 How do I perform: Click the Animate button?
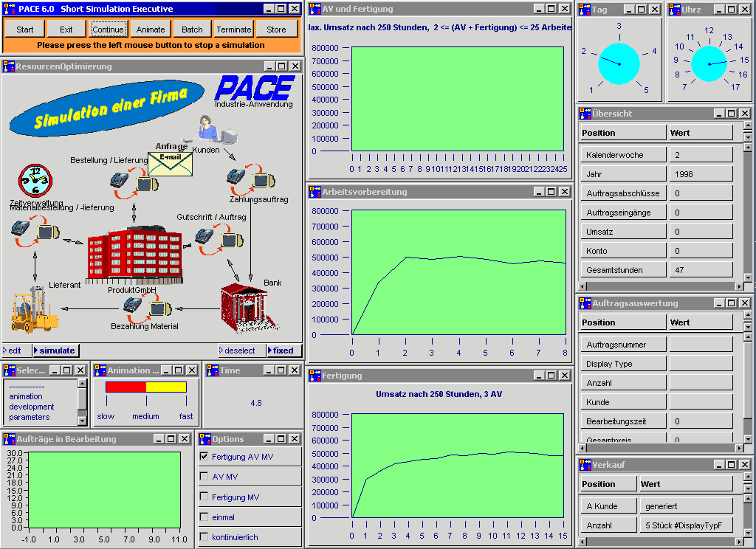click(x=151, y=30)
